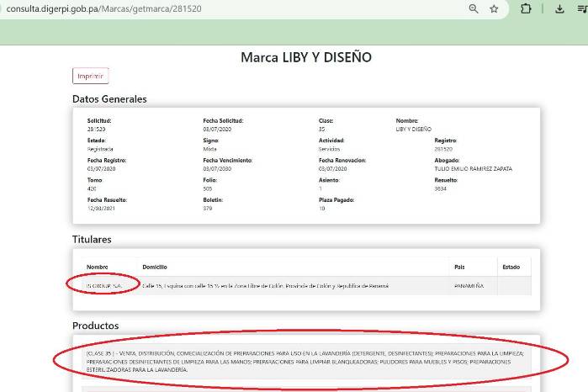Select Actividad value Servicios
The width and height of the screenshot is (588, 392).
coord(329,149)
